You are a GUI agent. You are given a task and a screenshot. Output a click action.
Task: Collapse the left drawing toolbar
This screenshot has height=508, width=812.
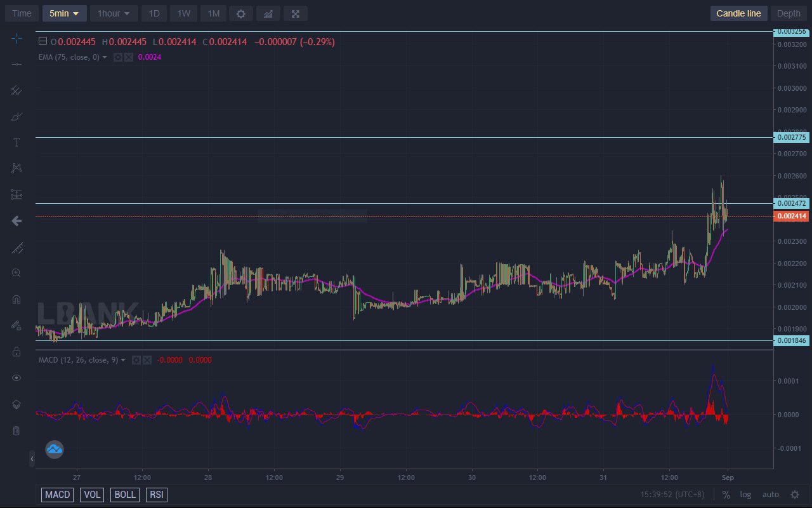click(32, 458)
